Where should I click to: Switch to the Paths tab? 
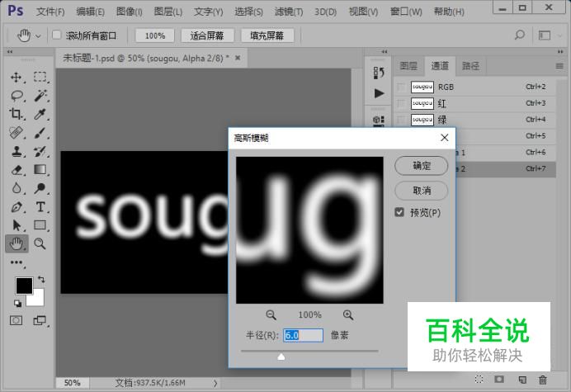coord(470,66)
